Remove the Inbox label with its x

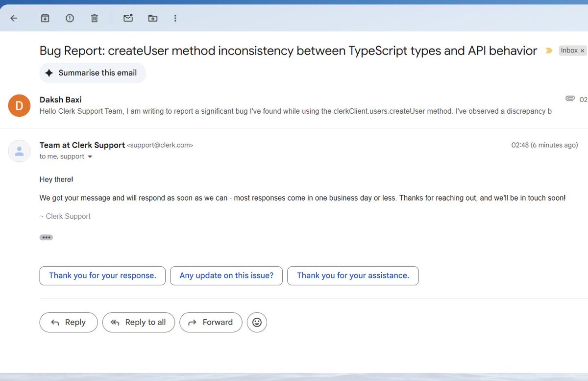[583, 51]
